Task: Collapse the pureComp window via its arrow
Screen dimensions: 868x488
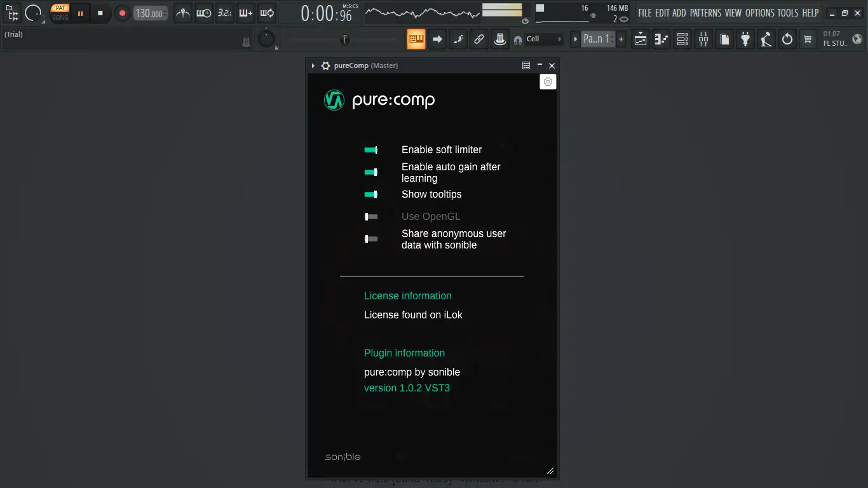Action: pyautogui.click(x=312, y=65)
